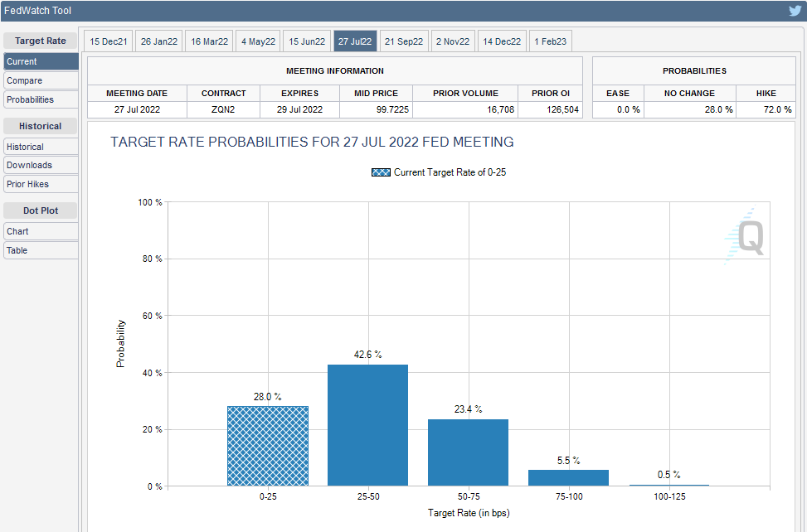This screenshot has height=532, width=807.
Task: Select the active 27 Jul22 tab
Action: click(355, 41)
